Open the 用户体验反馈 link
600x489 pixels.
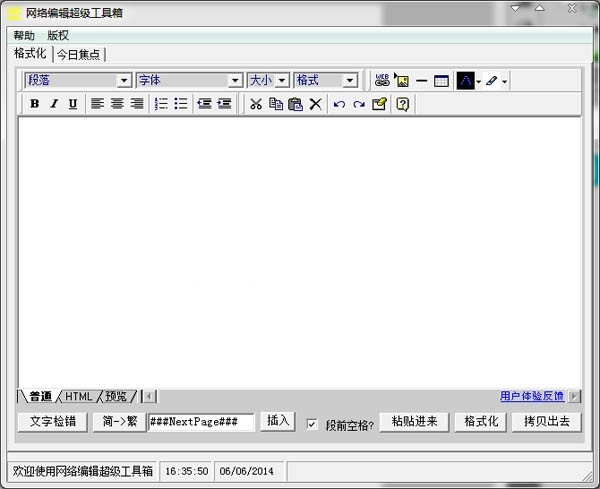click(x=531, y=396)
